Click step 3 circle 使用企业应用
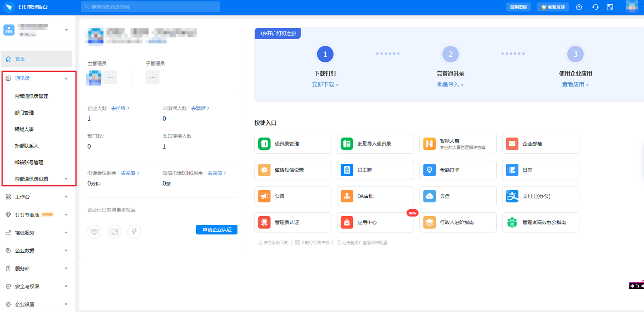The width and height of the screenshot is (644, 312). [x=575, y=54]
